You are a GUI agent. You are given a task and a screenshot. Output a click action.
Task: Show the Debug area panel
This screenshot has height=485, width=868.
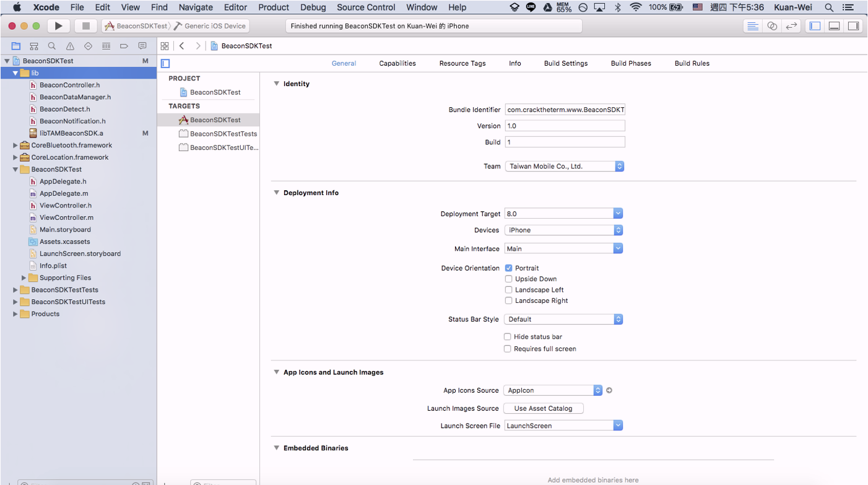[x=835, y=26]
